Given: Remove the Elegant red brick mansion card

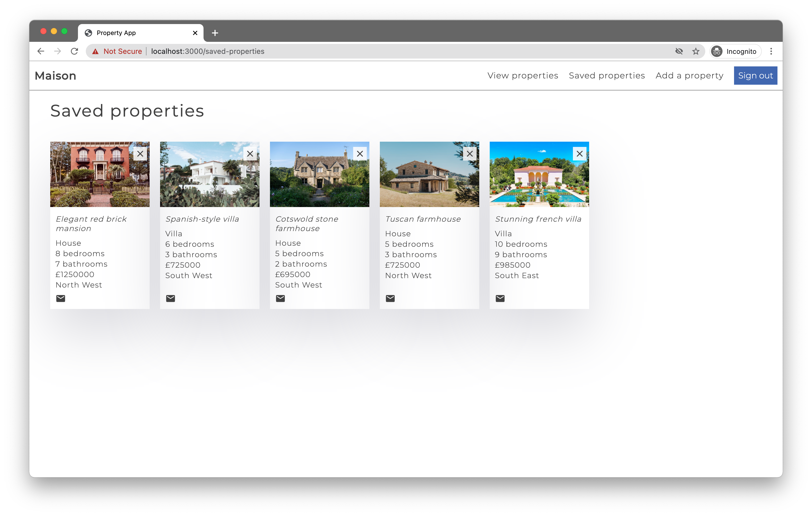Looking at the screenshot, I should (140, 154).
